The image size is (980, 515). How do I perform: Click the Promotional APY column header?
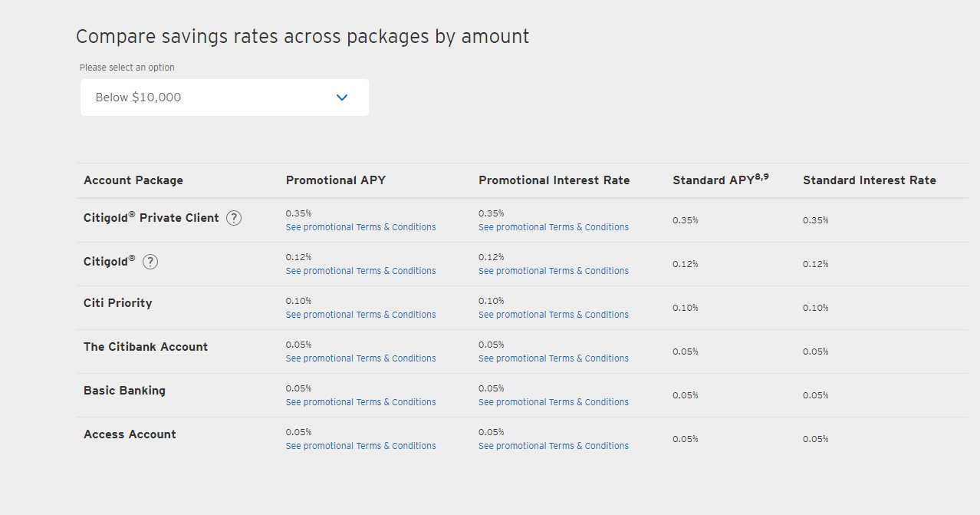click(336, 180)
